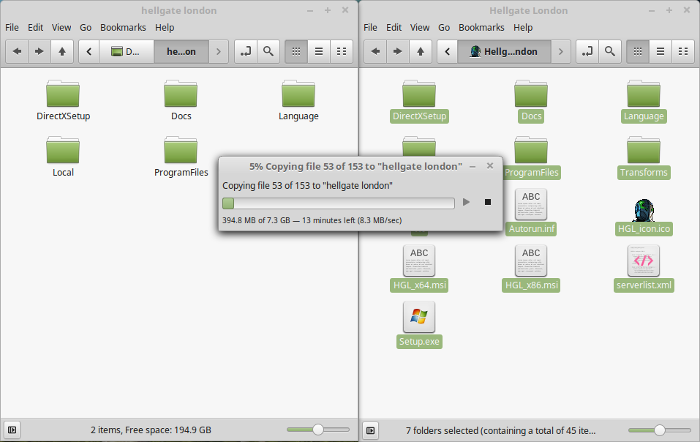Select Language folder in right window
The width and height of the screenshot is (700, 442).
[643, 100]
